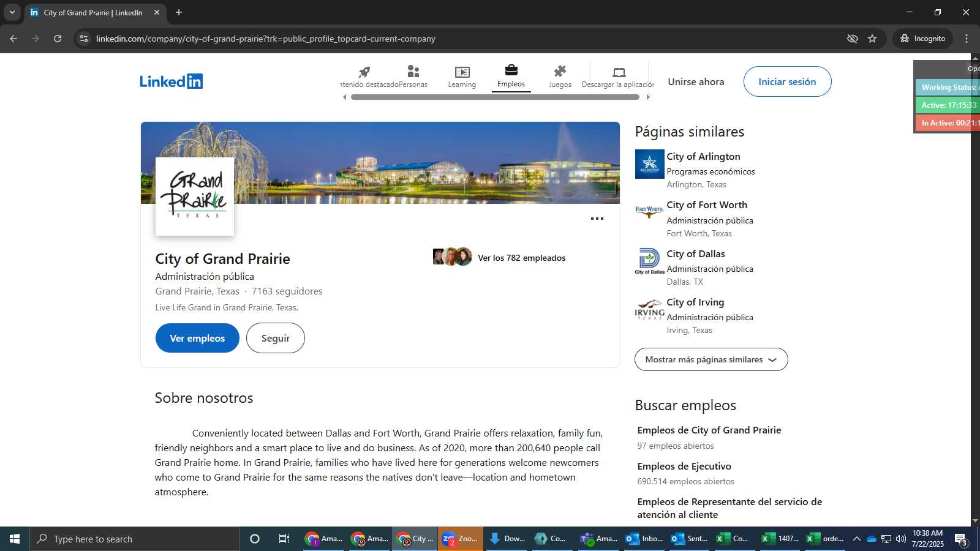980x551 pixels.
Task: Click the third-party cookies eye icon
Action: (x=852, y=39)
